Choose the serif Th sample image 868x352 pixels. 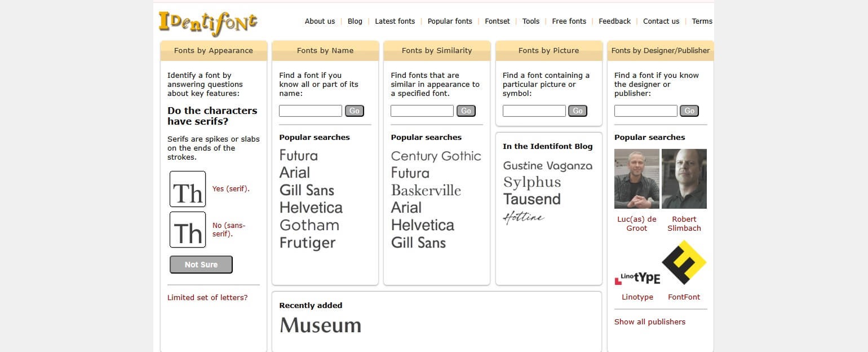(x=188, y=189)
